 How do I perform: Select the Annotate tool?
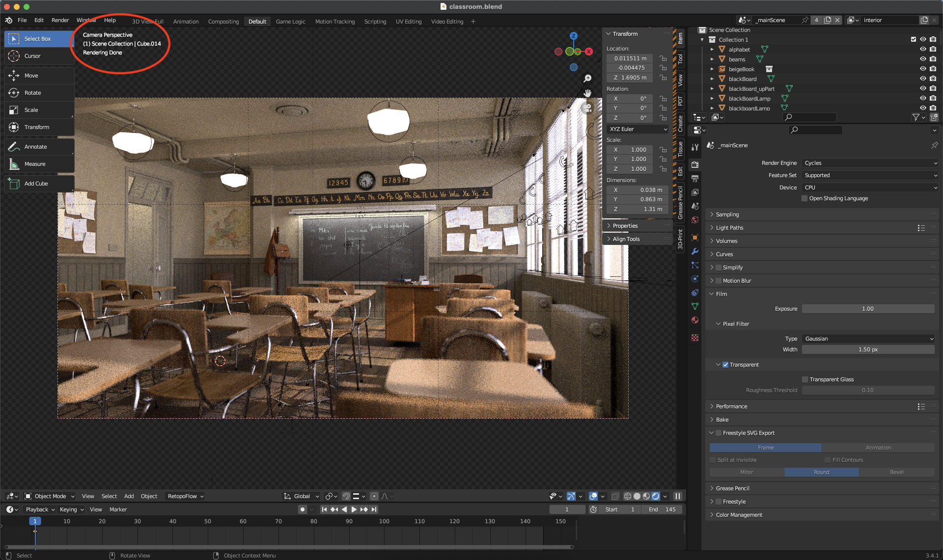click(x=39, y=147)
